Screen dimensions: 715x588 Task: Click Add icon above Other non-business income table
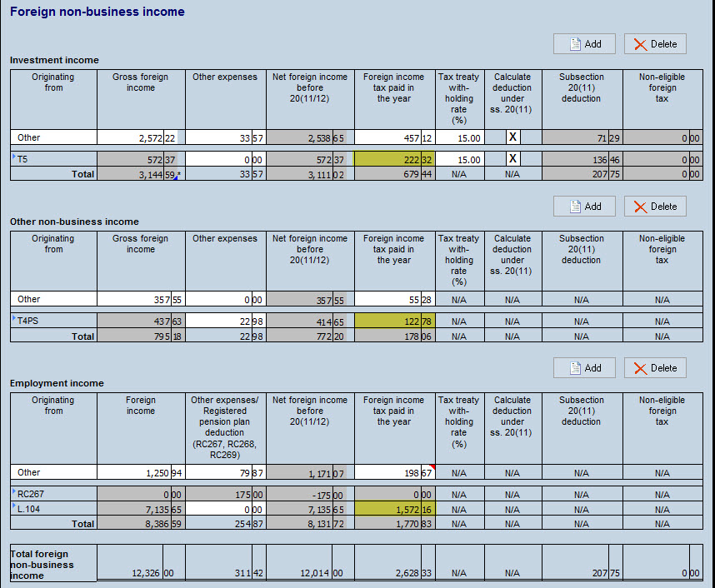[575, 207]
